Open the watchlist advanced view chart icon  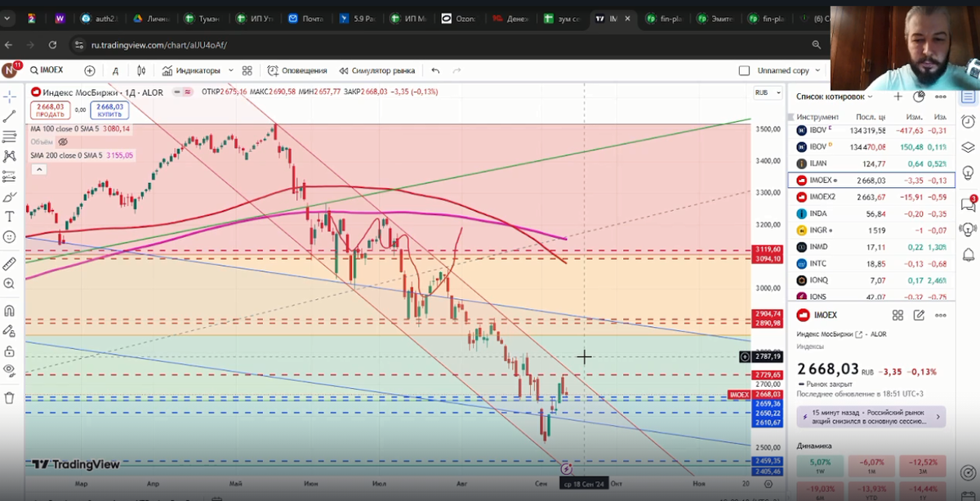919,96
